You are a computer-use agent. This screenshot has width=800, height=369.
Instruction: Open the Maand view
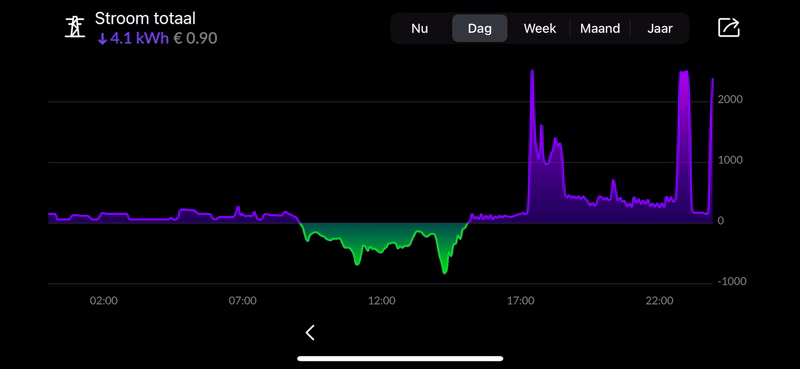click(x=600, y=28)
